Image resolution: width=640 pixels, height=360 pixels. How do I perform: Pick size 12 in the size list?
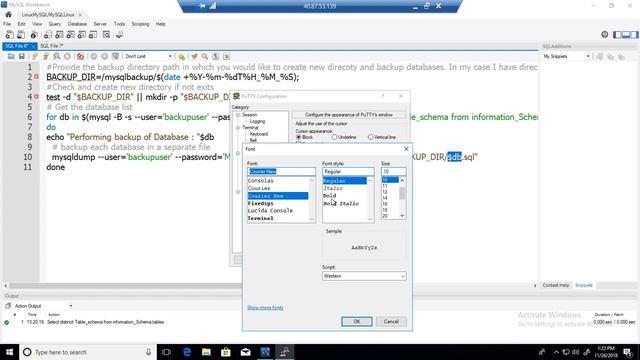385,192
